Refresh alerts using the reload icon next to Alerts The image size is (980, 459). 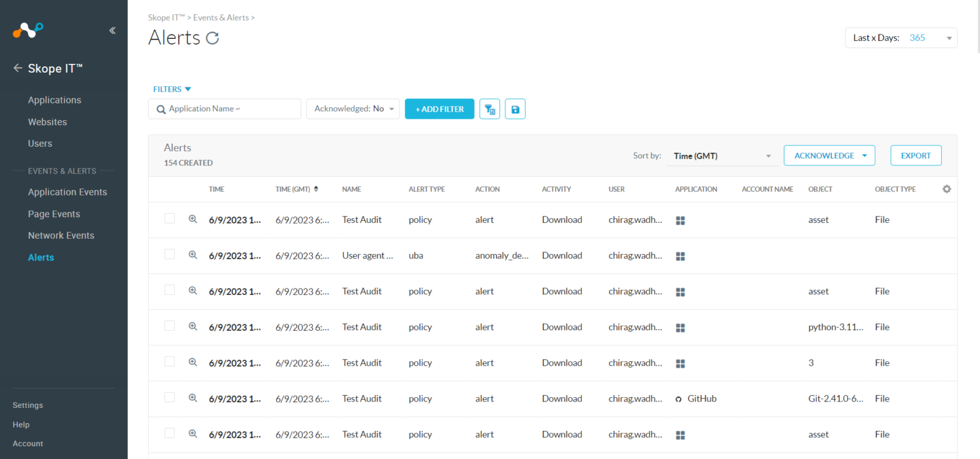(211, 38)
